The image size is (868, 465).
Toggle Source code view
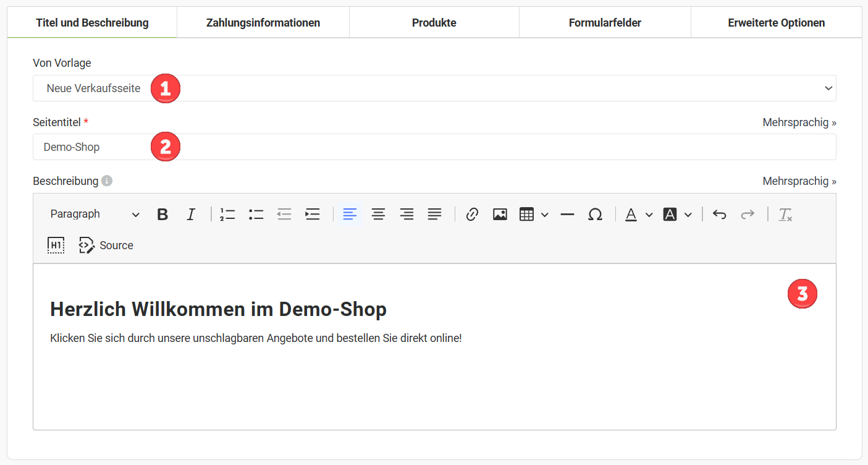[x=106, y=245]
